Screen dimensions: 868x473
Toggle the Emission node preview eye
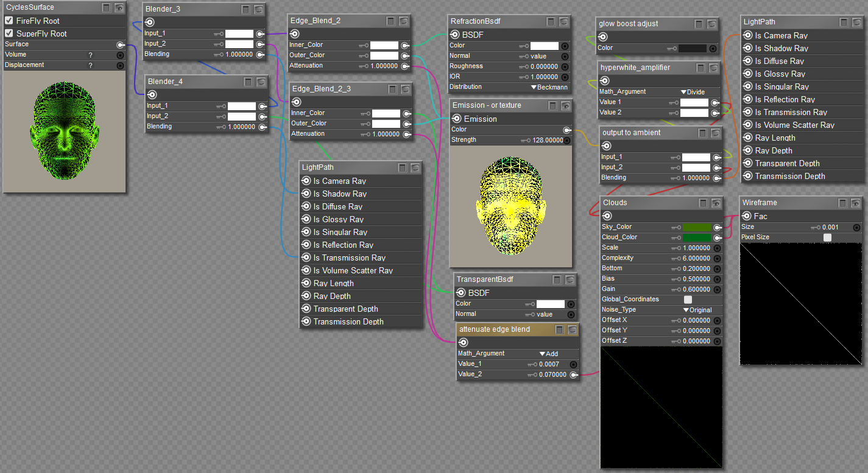(x=565, y=105)
